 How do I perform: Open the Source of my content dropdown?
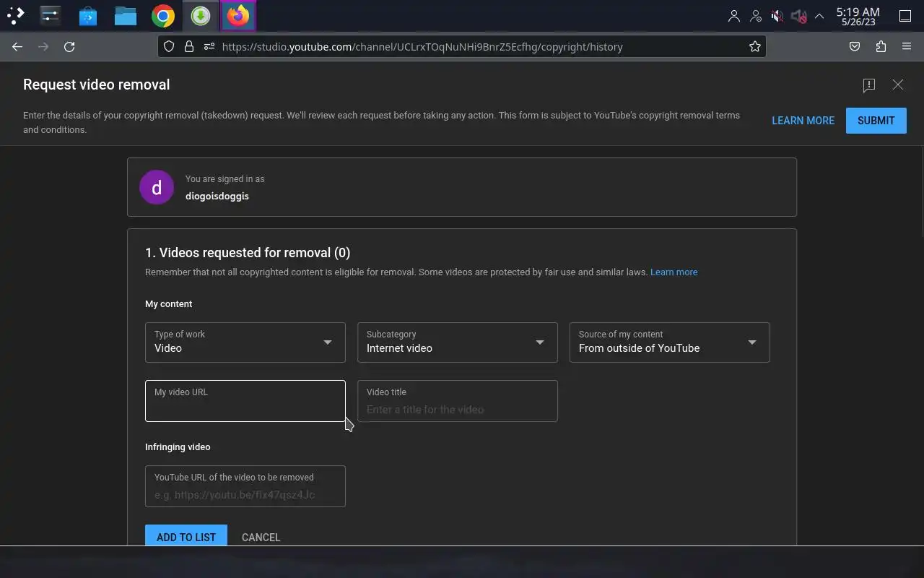(670, 342)
